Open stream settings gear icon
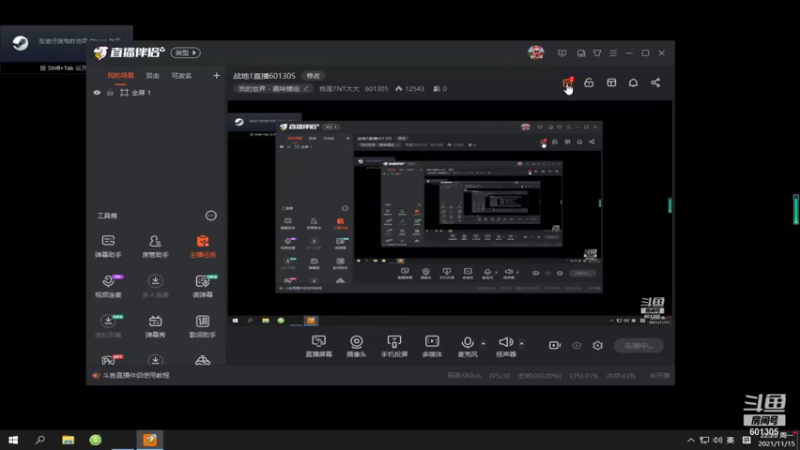Viewport: 800px width, 450px height. [597, 345]
